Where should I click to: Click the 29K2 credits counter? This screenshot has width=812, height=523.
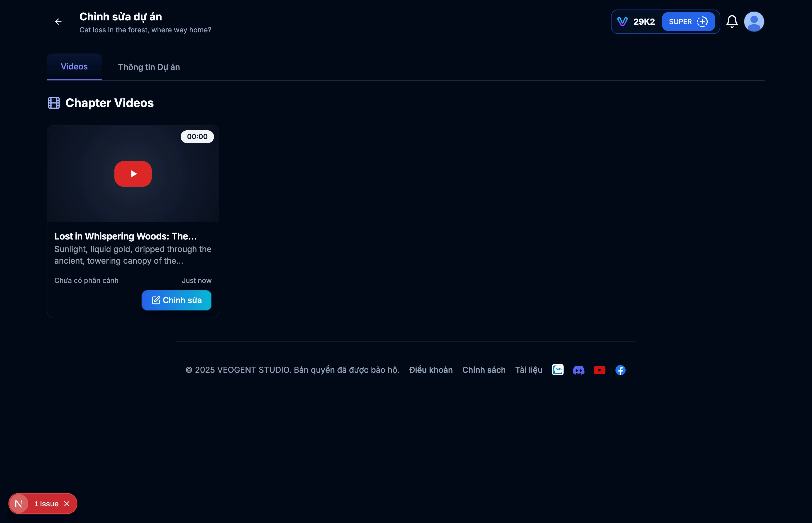point(644,21)
